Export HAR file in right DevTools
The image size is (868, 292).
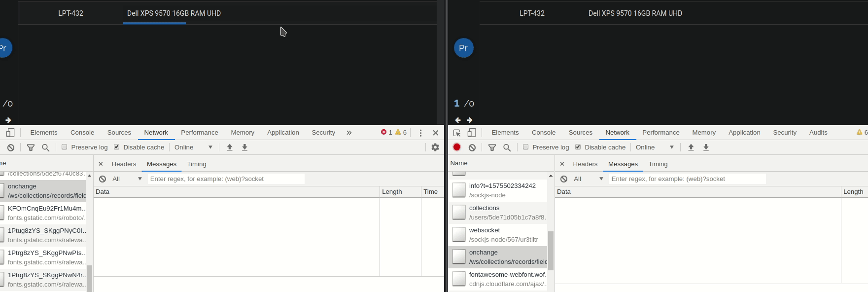click(706, 147)
